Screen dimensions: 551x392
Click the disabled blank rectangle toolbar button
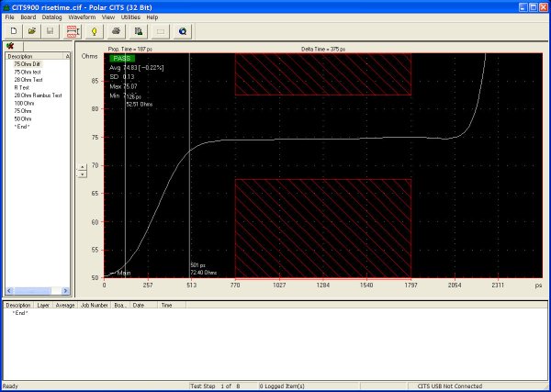point(161,31)
